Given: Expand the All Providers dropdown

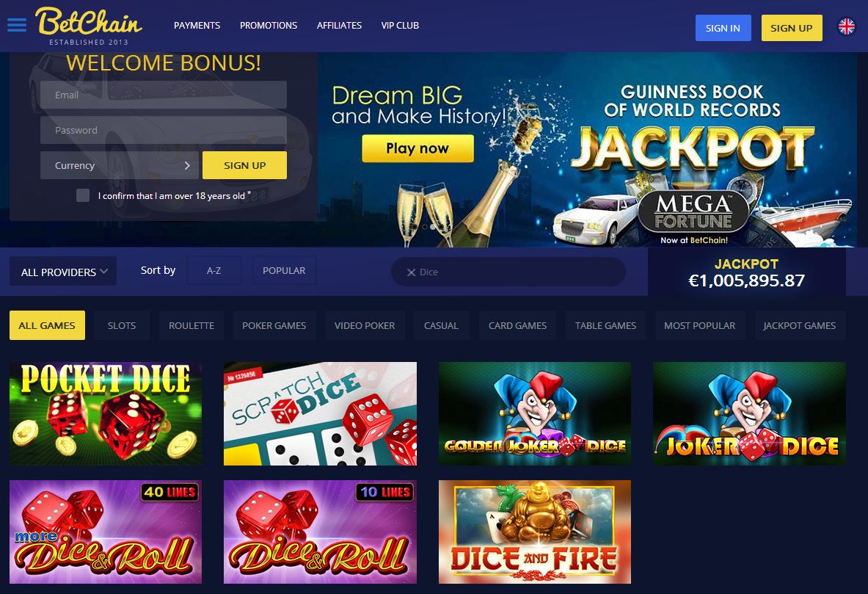Looking at the screenshot, I should pos(63,272).
